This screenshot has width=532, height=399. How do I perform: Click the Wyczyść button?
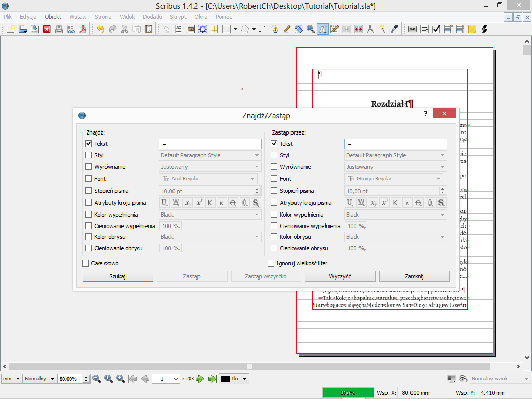[340, 276]
